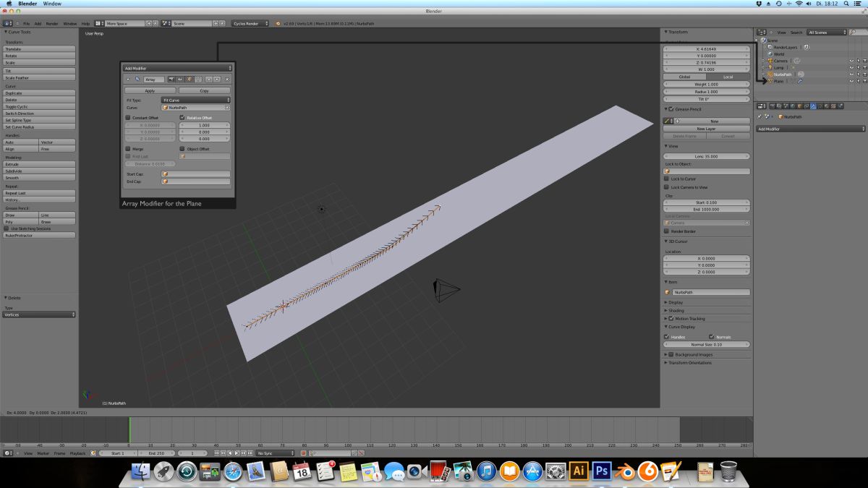Open Finder from the Dock

coord(140,471)
